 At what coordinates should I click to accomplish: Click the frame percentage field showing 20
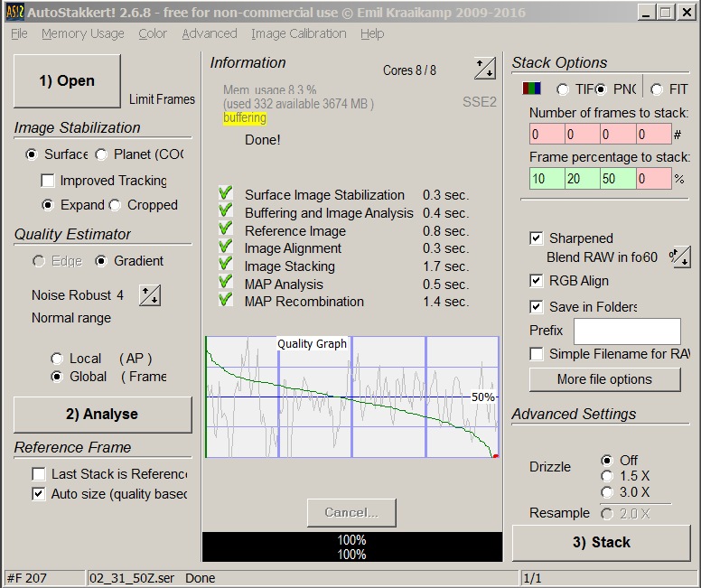coord(582,179)
